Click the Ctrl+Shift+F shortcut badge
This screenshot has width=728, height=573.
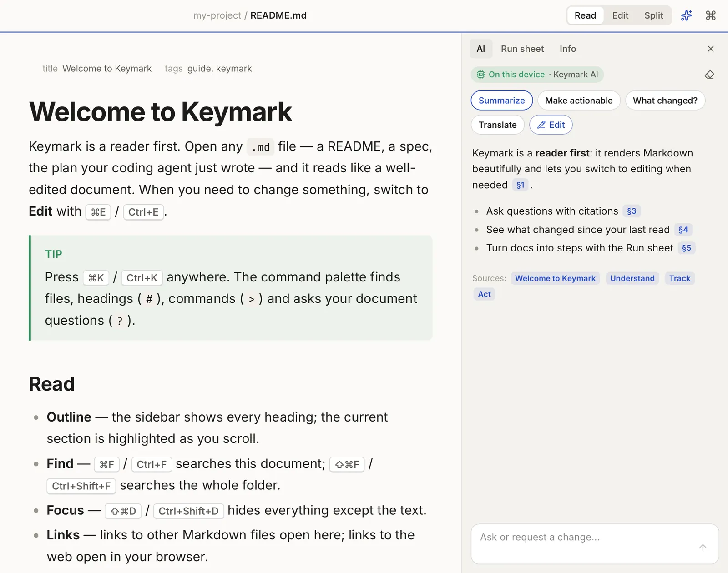(81, 486)
